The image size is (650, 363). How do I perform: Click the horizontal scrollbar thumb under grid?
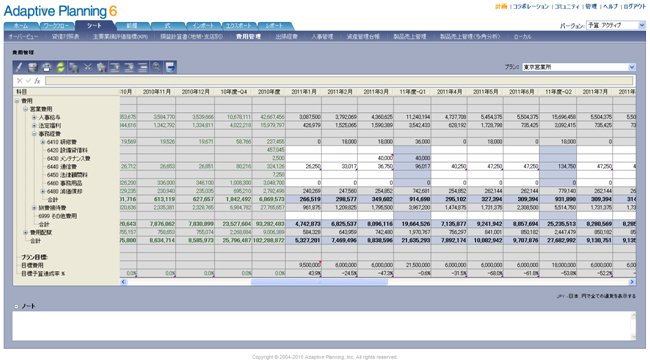(319, 282)
